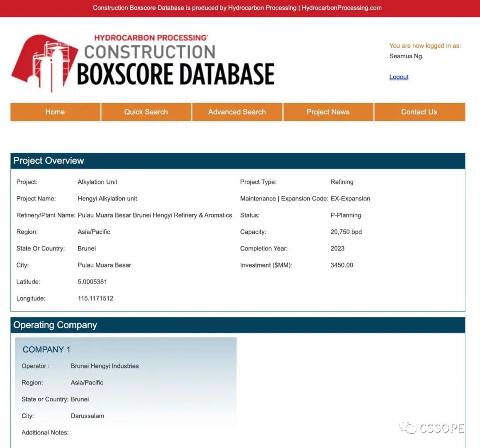
Task: Click the red refinery logo icon
Action: coord(44,63)
